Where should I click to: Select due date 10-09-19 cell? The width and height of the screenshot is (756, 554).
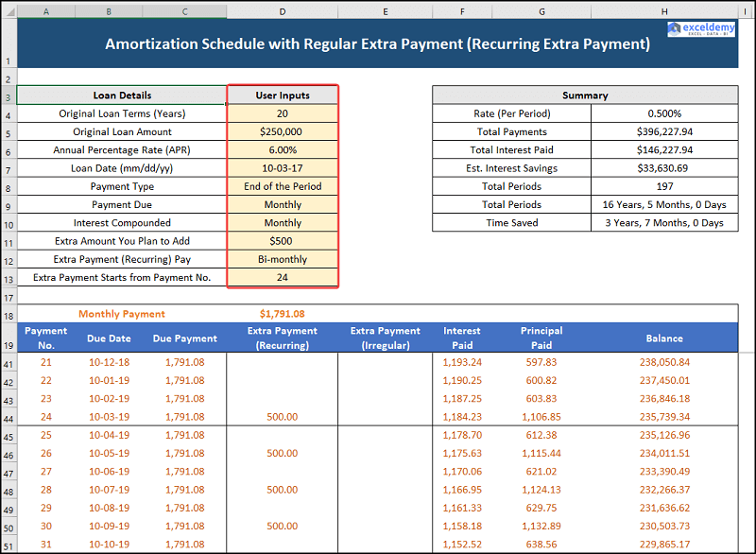tap(109, 526)
